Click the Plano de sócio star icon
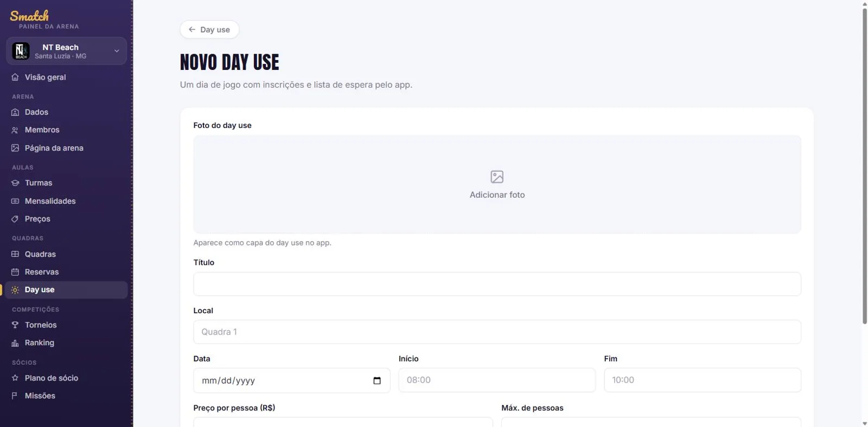Viewport: 868px width, 427px height. point(15,378)
